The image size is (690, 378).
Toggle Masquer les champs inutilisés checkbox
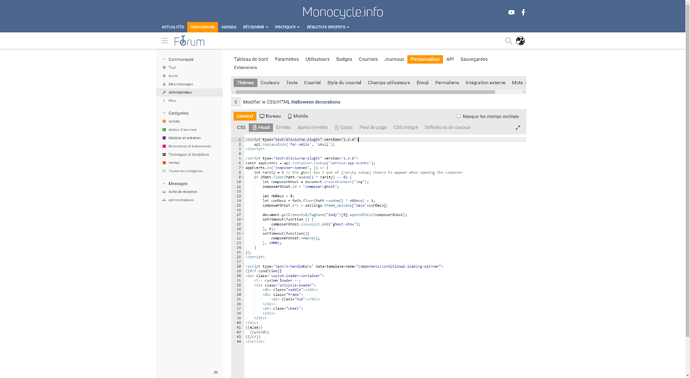pyautogui.click(x=458, y=117)
